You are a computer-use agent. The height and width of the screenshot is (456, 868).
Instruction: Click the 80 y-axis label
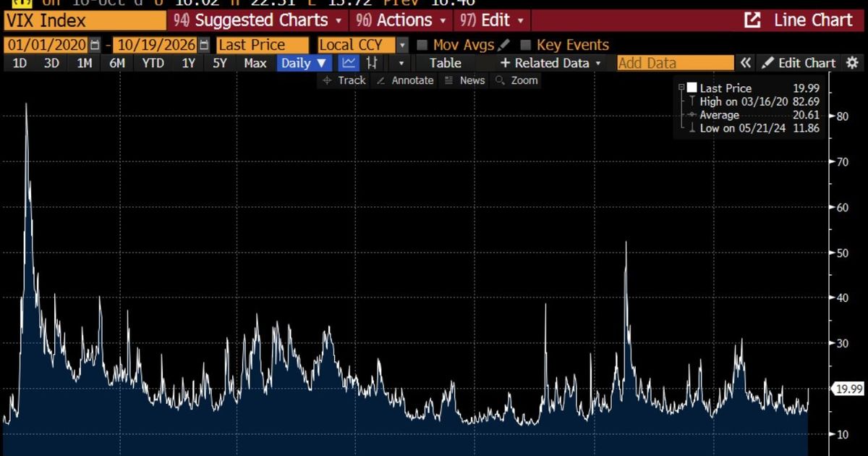pos(843,116)
